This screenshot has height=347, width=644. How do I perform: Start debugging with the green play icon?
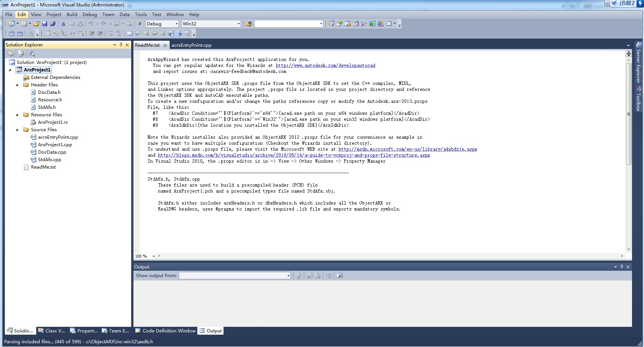click(140, 24)
